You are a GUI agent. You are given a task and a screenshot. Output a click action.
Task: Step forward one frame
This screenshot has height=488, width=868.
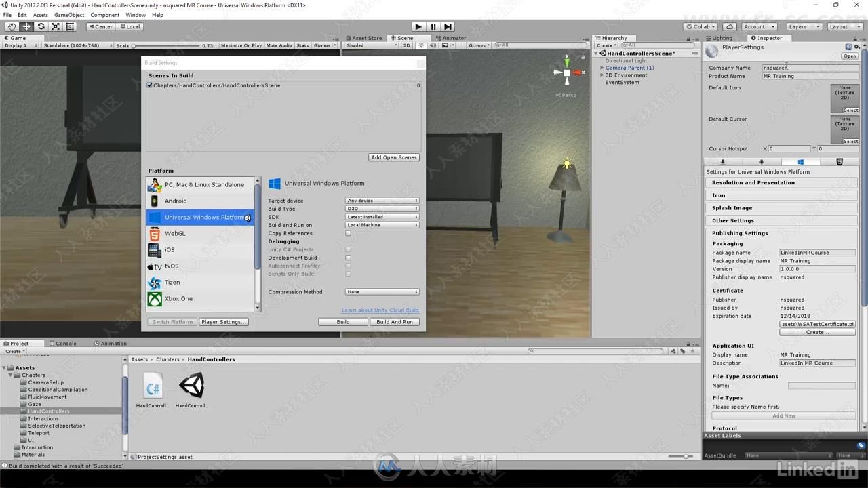(448, 26)
